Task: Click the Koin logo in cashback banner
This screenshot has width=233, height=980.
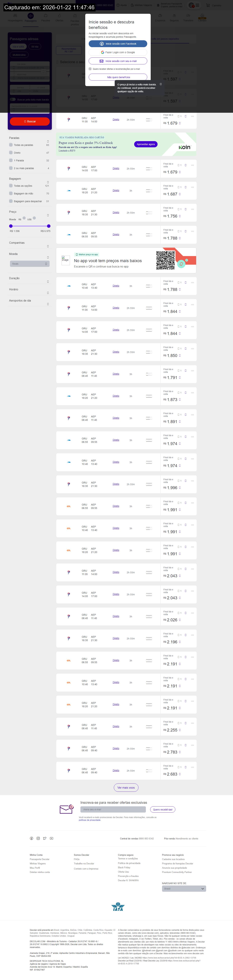Action: pyautogui.click(x=184, y=147)
